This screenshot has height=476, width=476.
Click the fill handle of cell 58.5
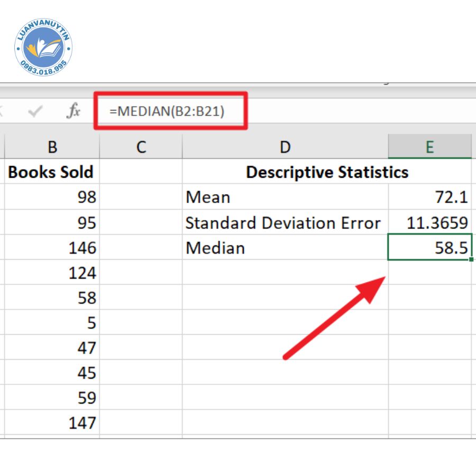coord(470,260)
